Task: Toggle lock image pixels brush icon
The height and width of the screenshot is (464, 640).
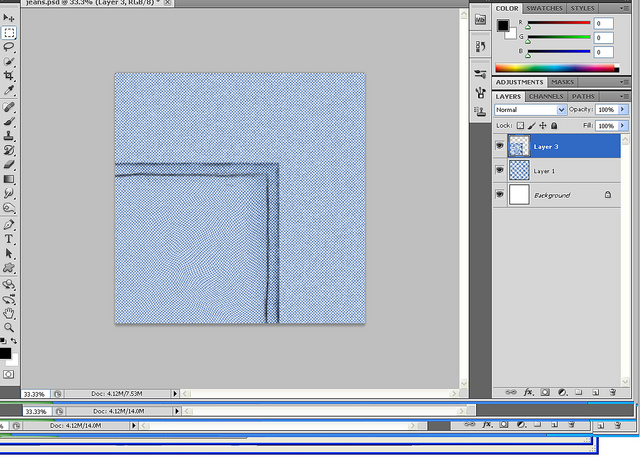Action: click(x=531, y=126)
